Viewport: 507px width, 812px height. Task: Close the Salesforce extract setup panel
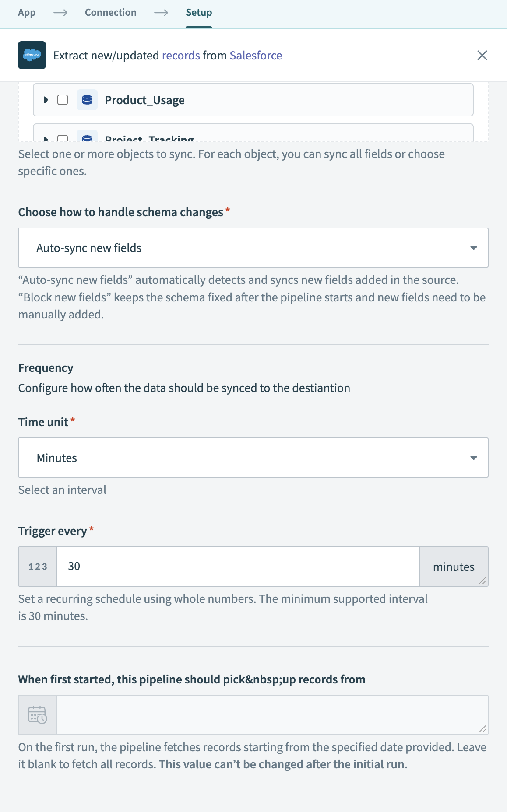click(x=482, y=55)
